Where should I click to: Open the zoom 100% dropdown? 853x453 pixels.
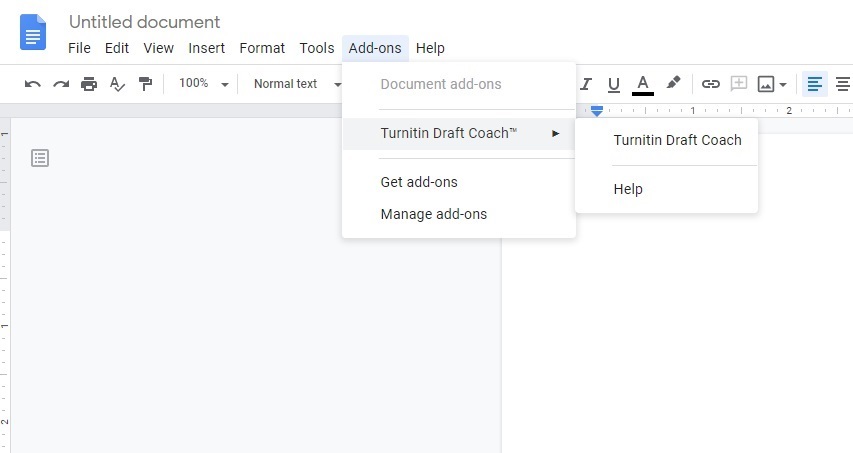pyautogui.click(x=203, y=84)
